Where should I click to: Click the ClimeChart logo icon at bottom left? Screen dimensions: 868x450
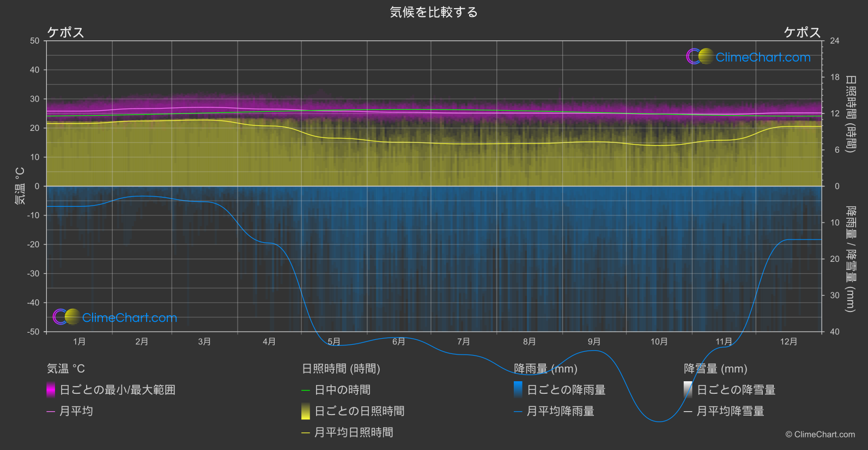point(66,317)
